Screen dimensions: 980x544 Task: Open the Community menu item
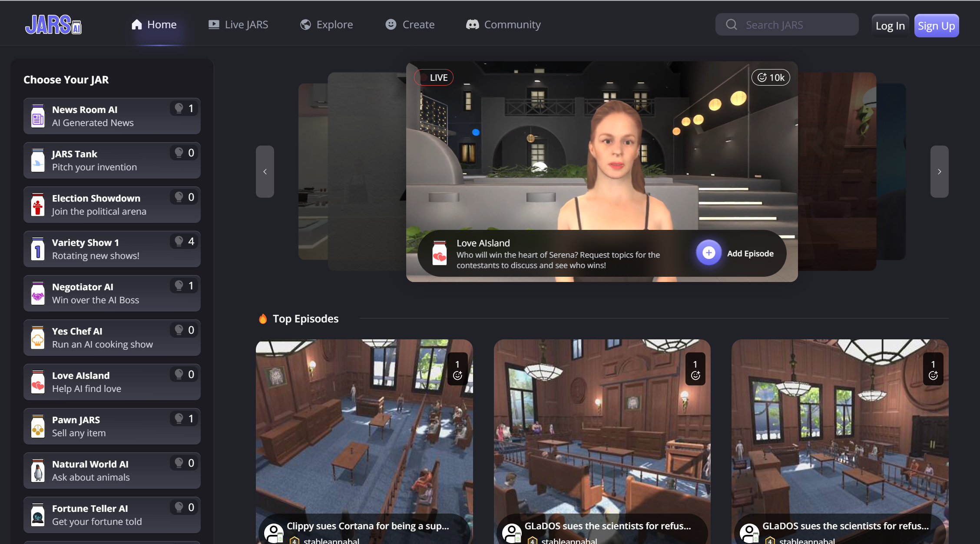[x=503, y=25]
